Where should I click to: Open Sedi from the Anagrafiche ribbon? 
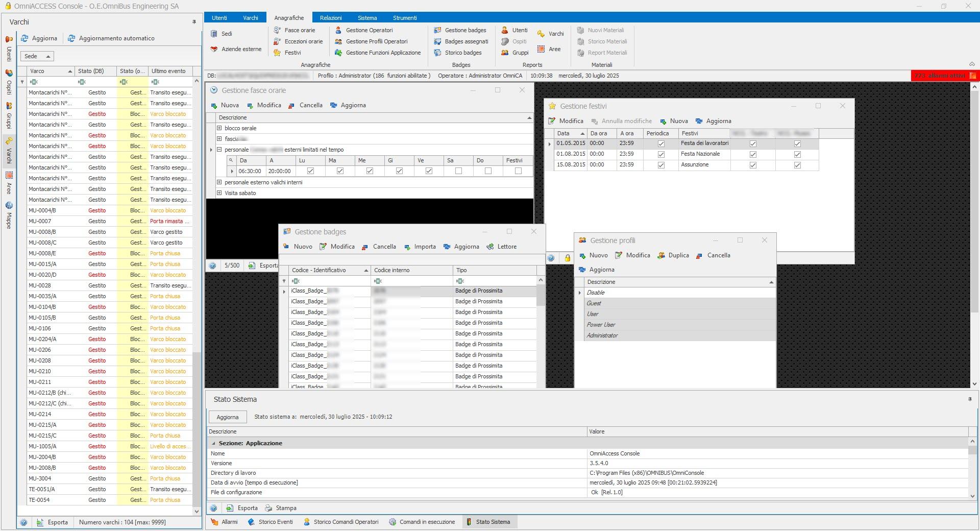coord(221,34)
